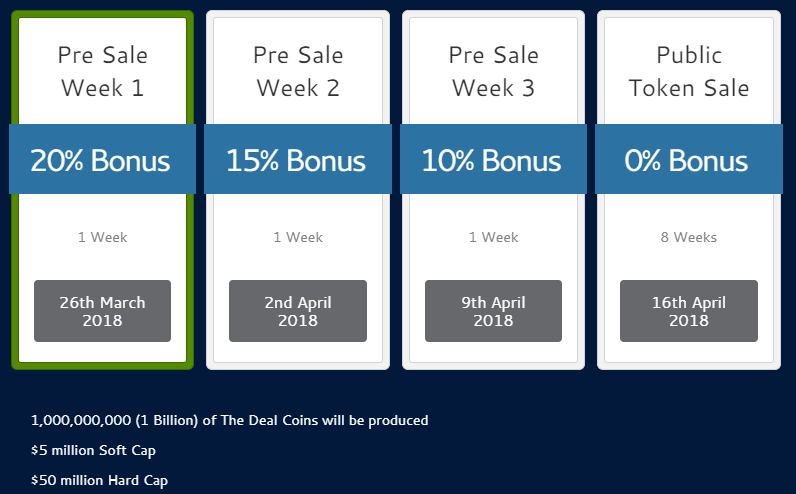Select the 20% Bonus banner
Screen dimensions: 796x494
(x=103, y=159)
